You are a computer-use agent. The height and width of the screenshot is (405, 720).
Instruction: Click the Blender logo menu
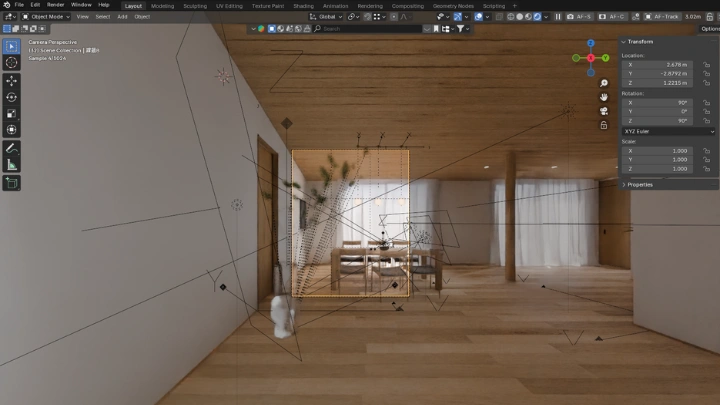(7, 5)
